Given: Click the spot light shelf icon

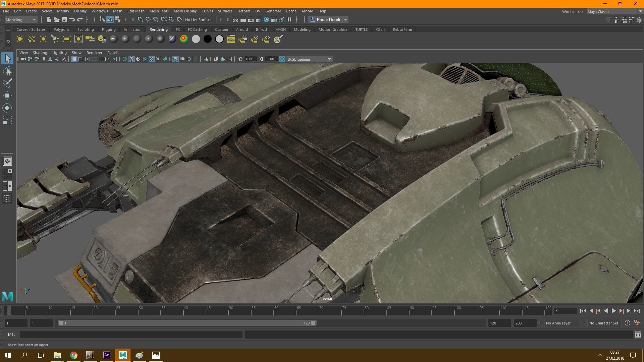Looking at the screenshot, I should 55,39.
